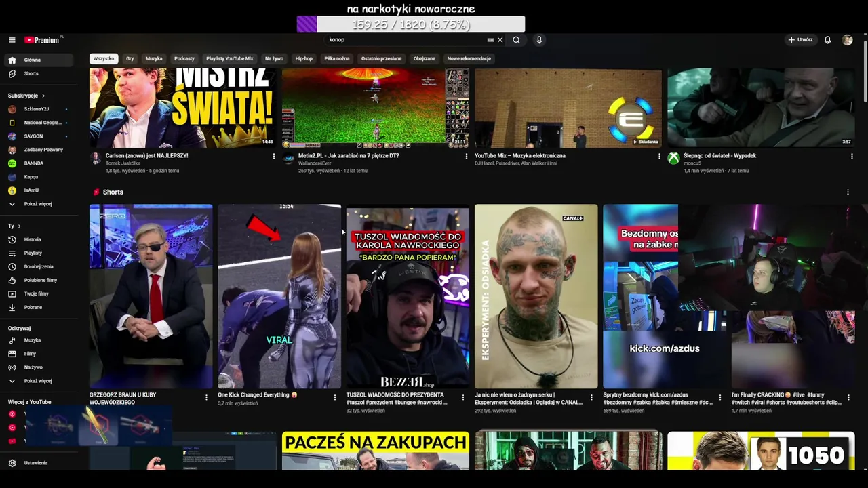
Task: Expand Pokaż więcej under Subskrypcje
Action: point(39,204)
